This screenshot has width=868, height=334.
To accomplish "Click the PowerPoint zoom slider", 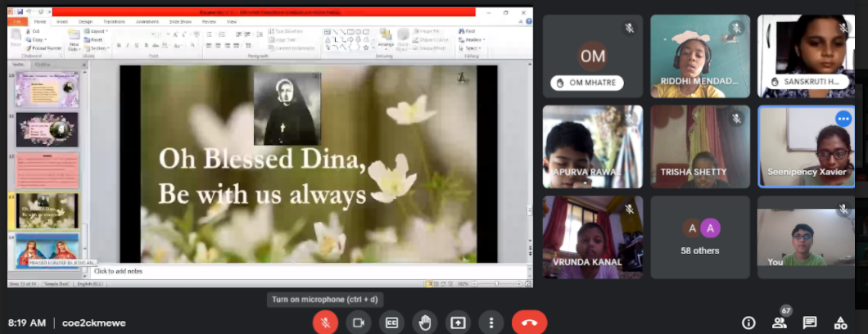I will (495, 283).
